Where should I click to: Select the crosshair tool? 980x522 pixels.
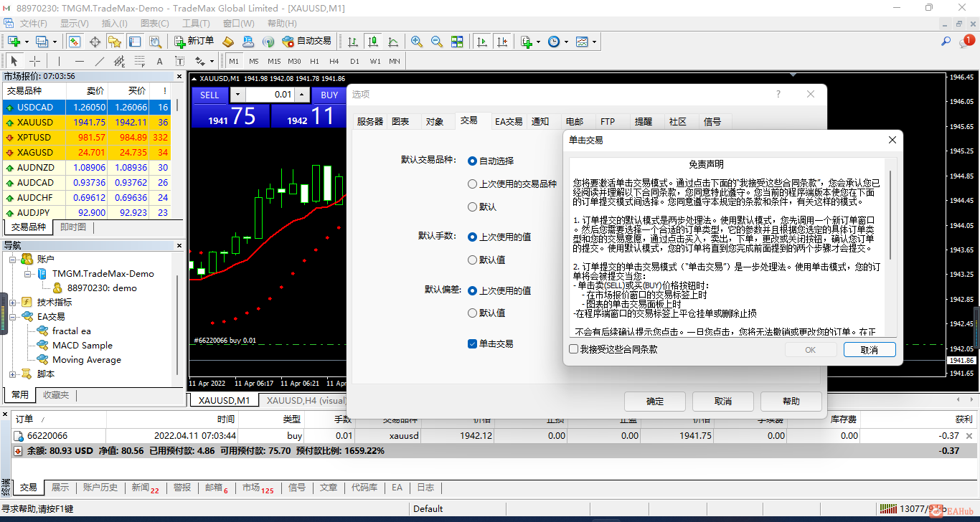coord(34,61)
